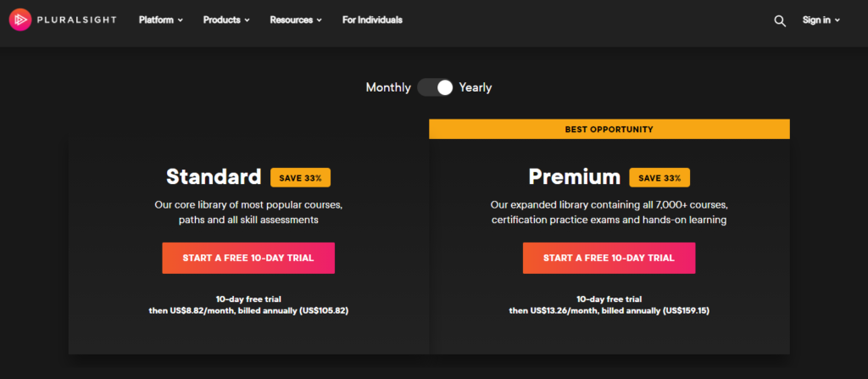Click the Standard plan annual price text
Screen dimensions: 868x379
tap(248, 311)
